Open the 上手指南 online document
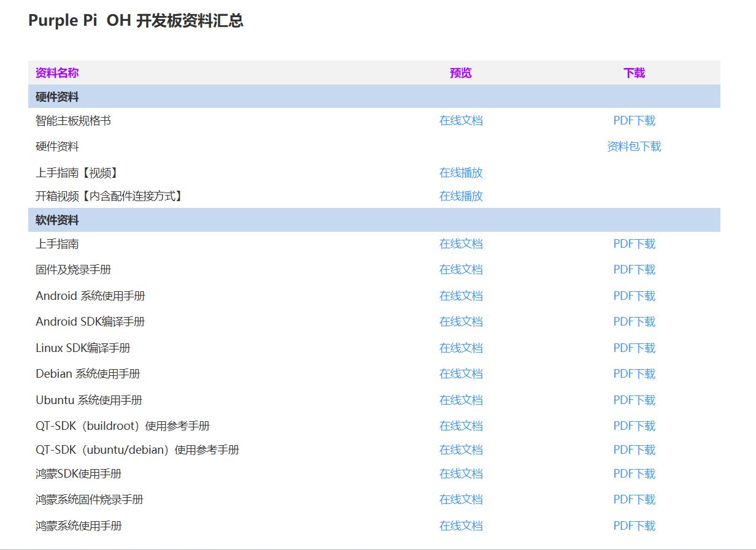Screen dimensions: 756x550 point(461,243)
